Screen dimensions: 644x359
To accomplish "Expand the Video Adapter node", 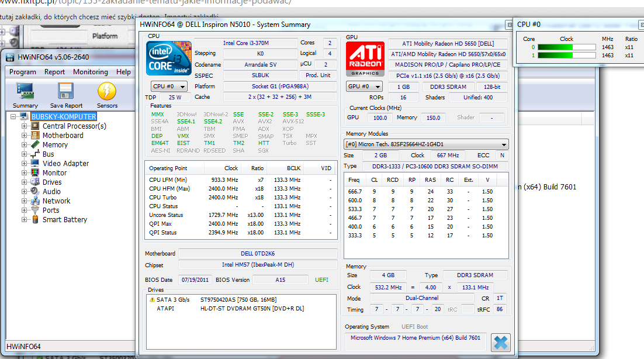I will tap(24, 164).
